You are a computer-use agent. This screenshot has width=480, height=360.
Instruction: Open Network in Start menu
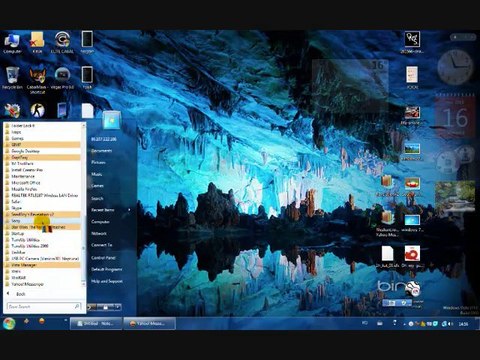(99, 234)
